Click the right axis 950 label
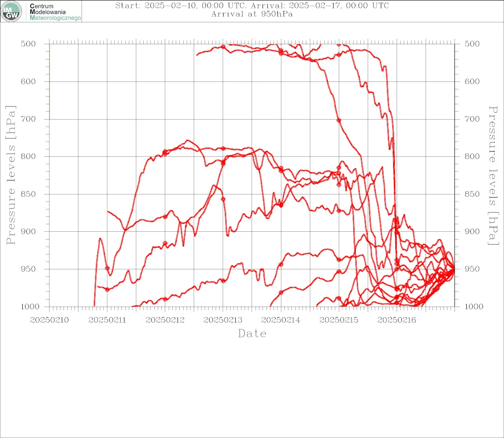This screenshot has height=438, width=504. point(472,269)
